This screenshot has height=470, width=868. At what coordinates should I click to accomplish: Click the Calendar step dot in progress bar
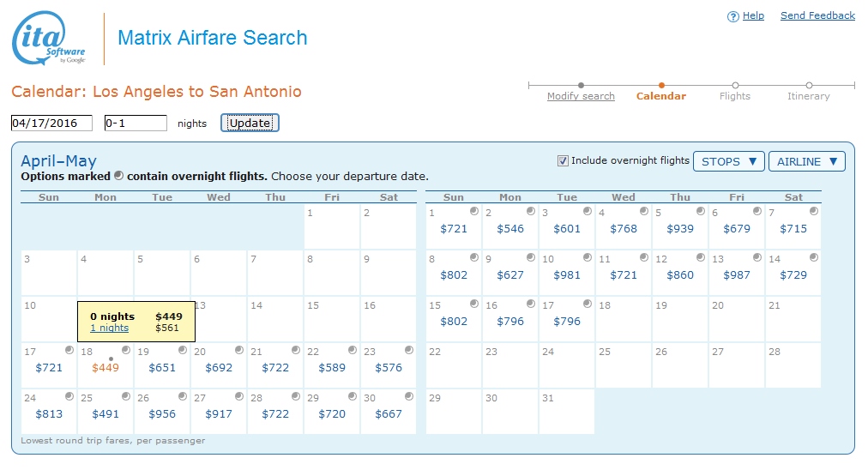click(x=661, y=85)
